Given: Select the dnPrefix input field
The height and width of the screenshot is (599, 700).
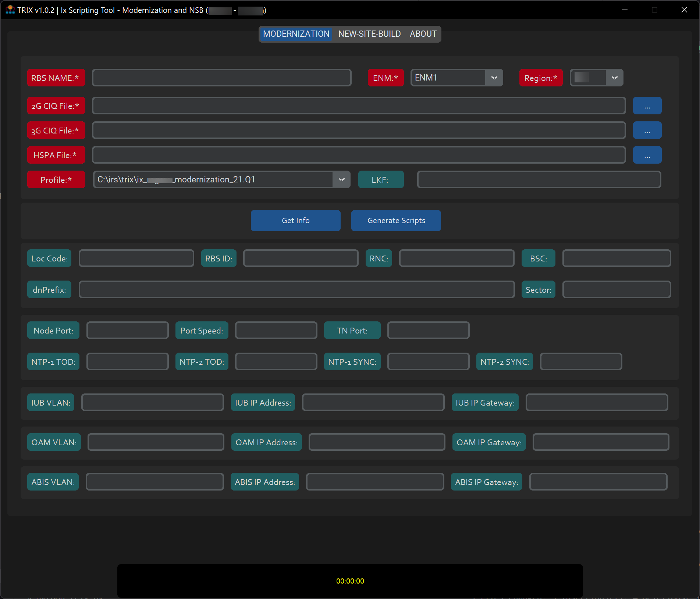Looking at the screenshot, I should coord(296,289).
